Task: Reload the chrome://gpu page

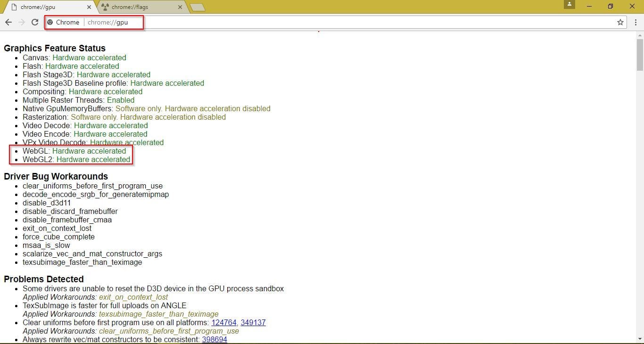Action: point(35,22)
